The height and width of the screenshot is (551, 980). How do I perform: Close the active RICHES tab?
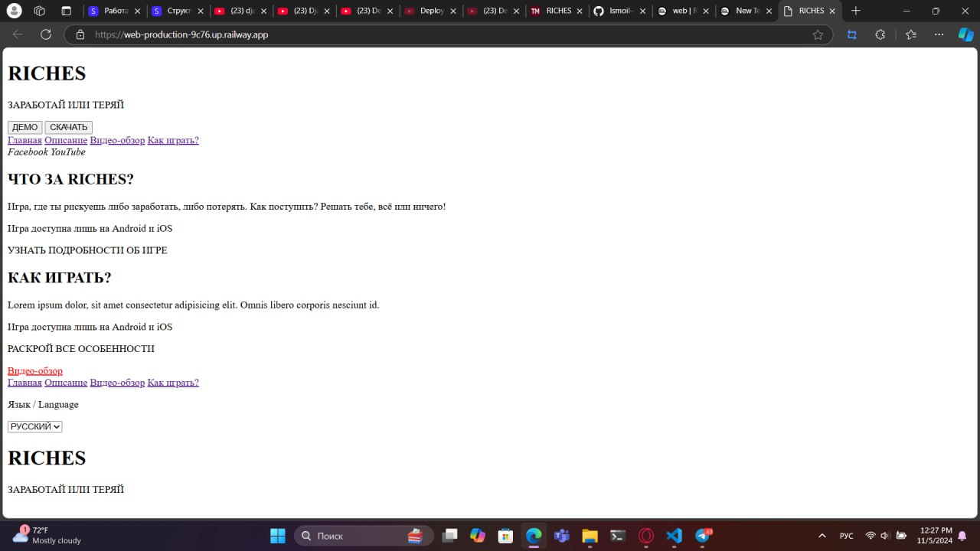[832, 11]
